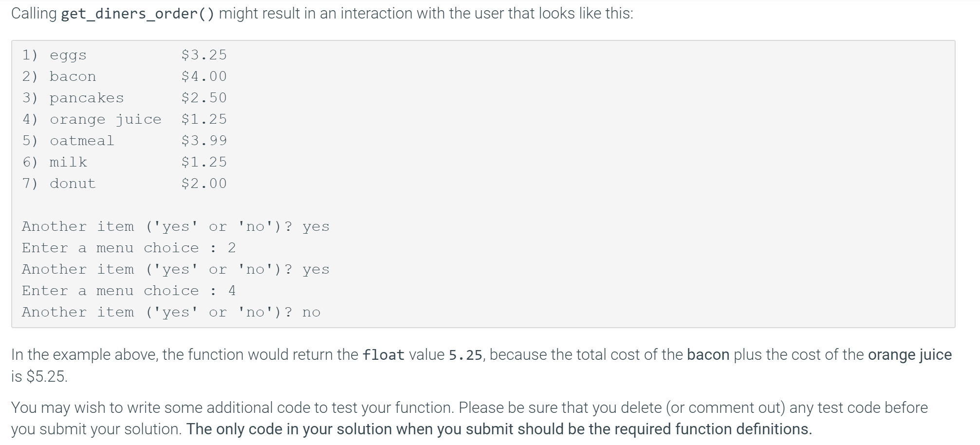Image resolution: width=980 pixels, height=445 pixels.
Task: Click the bold 'required function definitions' sentence
Action: (x=499, y=429)
